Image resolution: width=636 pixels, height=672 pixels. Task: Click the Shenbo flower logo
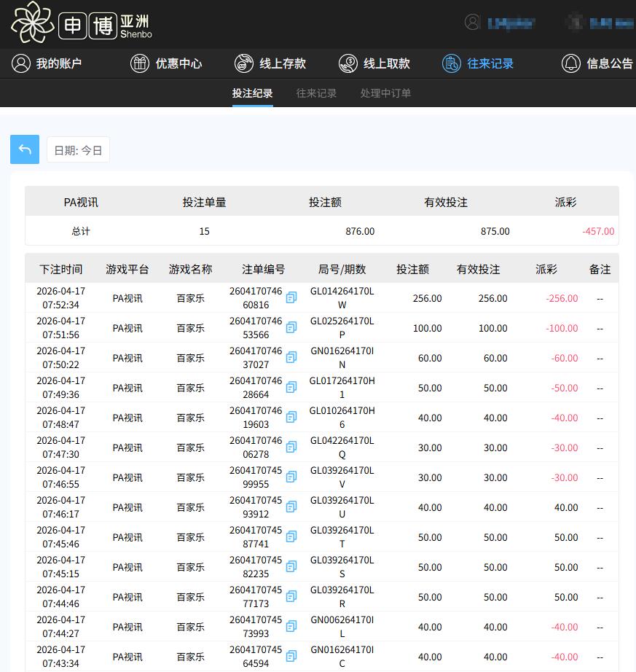(x=33, y=23)
